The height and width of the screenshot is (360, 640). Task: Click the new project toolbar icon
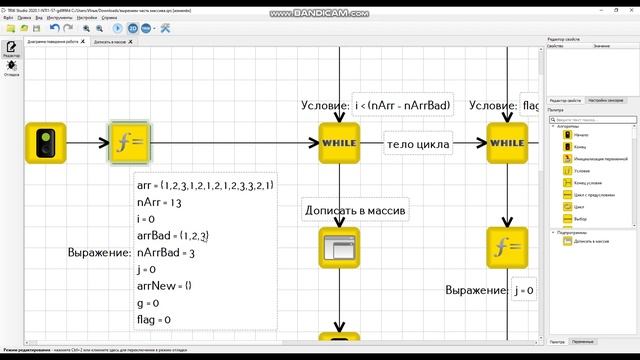(x=11, y=28)
